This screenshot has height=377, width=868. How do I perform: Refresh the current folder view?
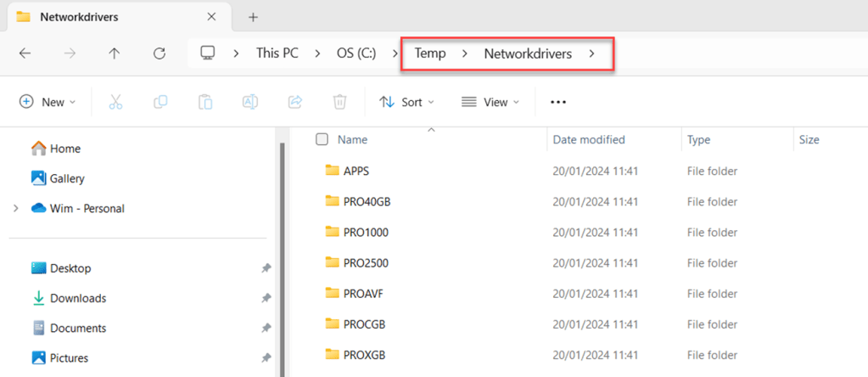pos(159,53)
